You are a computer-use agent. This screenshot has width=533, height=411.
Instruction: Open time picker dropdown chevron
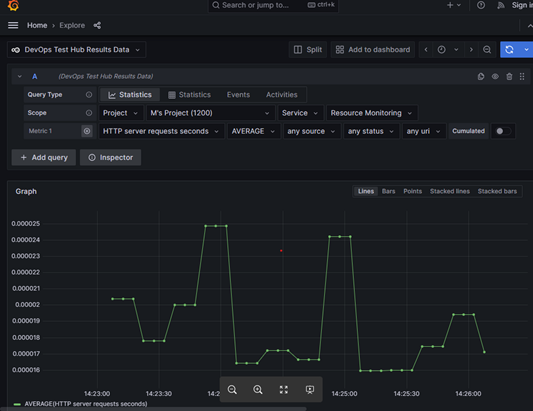click(456, 50)
